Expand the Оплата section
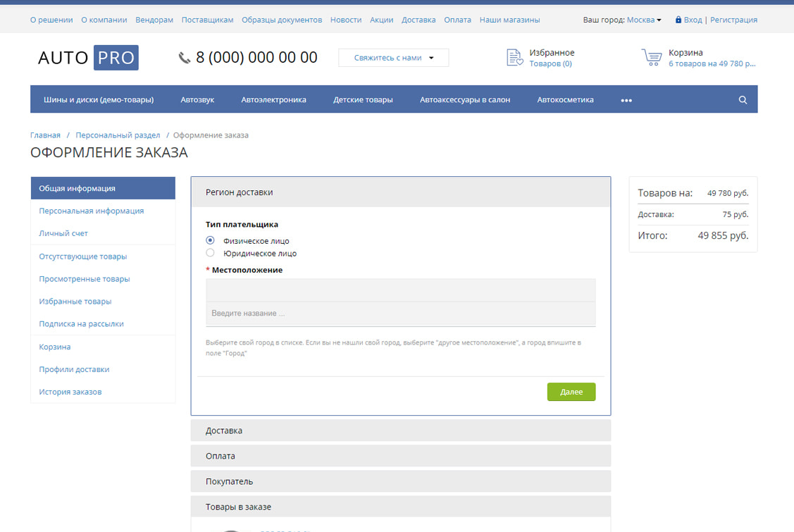The image size is (794, 532). [400, 456]
